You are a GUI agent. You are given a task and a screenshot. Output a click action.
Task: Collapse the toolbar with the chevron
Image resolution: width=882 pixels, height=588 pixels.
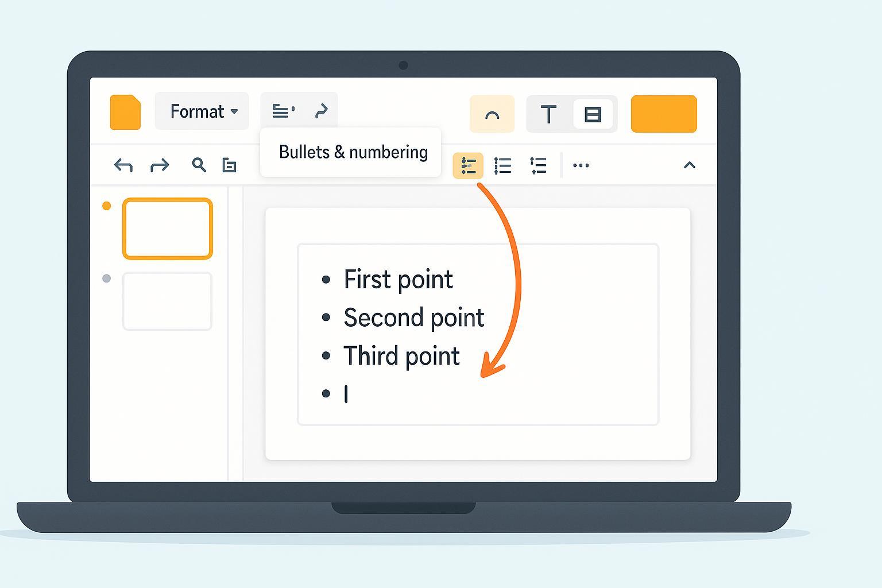tap(690, 165)
